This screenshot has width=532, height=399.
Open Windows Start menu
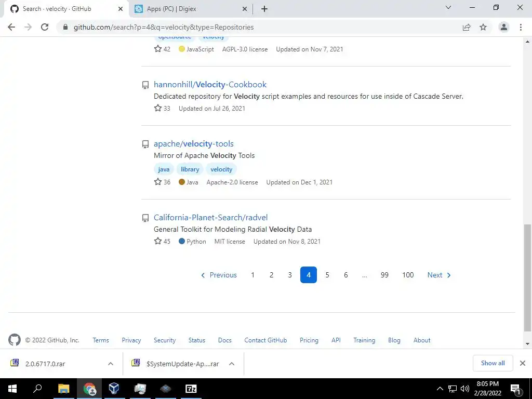tap(12, 389)
